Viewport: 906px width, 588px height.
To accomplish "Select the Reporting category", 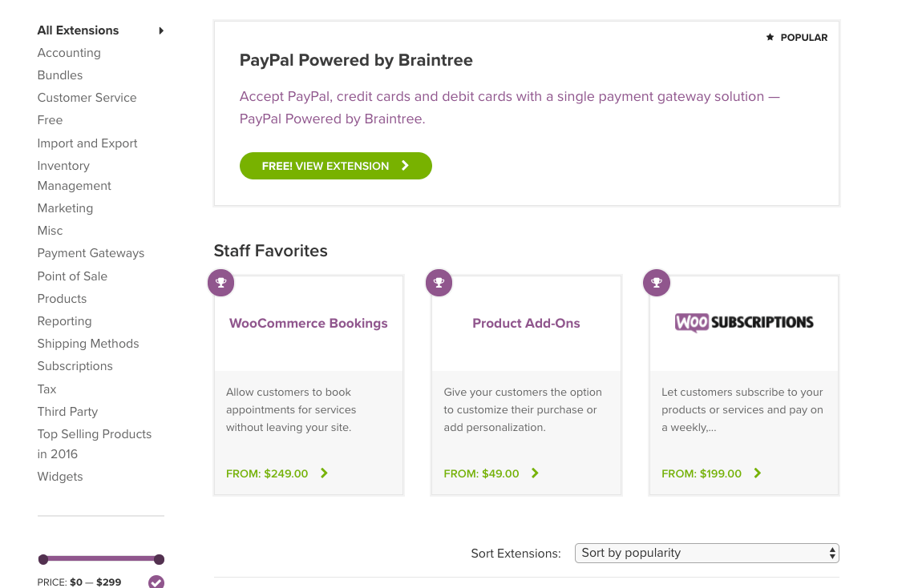I will pos(64,321).
